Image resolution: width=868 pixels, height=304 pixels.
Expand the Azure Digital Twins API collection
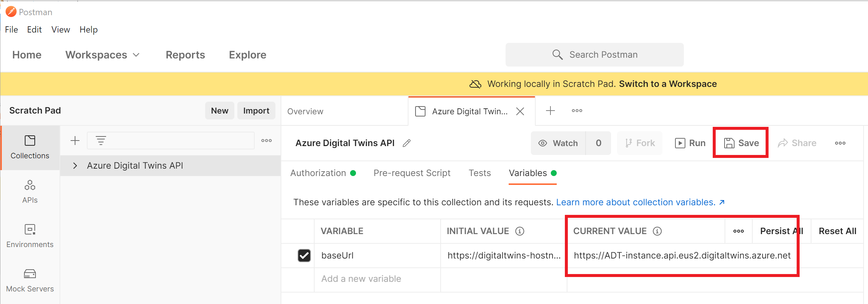pos(75,166)
